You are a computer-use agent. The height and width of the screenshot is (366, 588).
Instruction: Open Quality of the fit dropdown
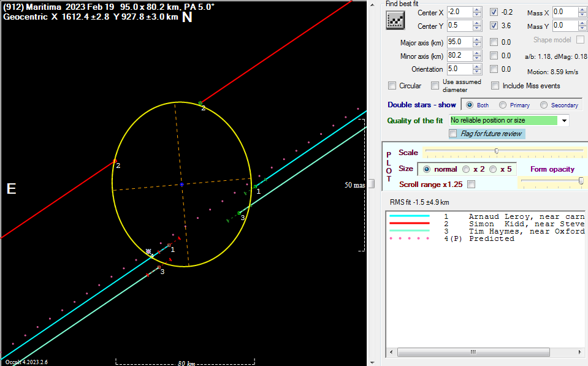click(563, 120)
